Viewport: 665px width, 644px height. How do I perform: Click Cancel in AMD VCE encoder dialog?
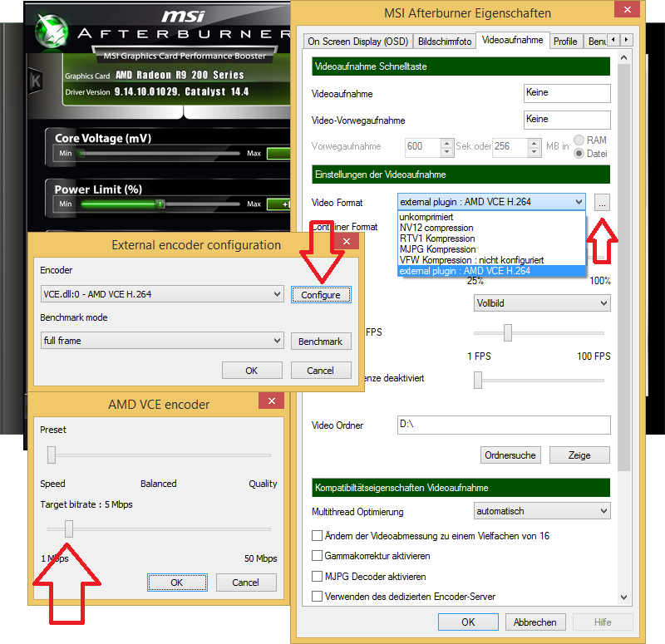[246, 583]
